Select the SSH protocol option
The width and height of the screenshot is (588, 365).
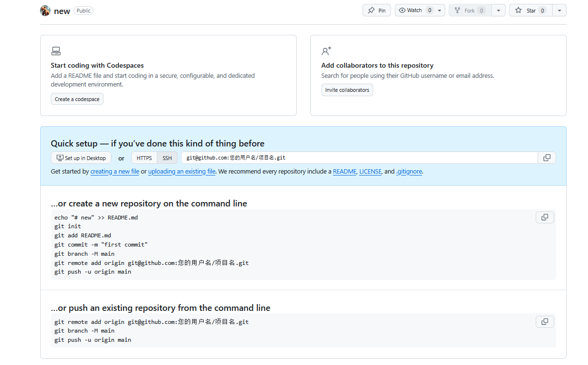tap(167, 158)
